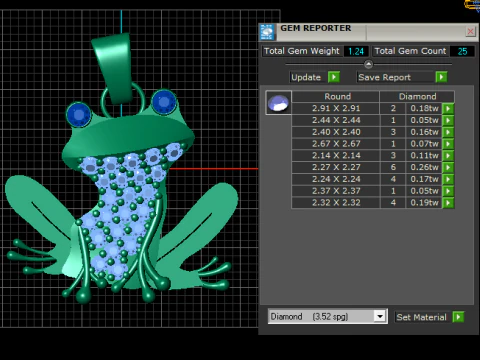Click the 0.19tw weight cell
The height and width of the screenshot is (360, 480).
[x=424, y=203]
